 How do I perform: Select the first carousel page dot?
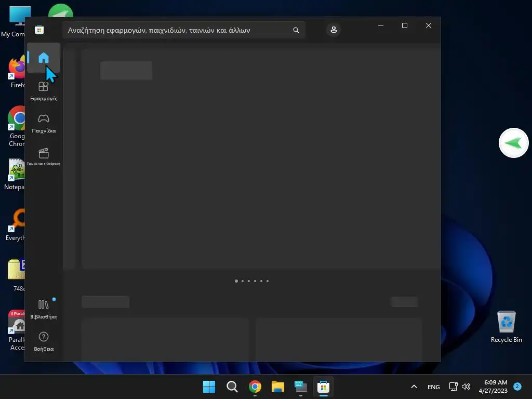pos(236,281)
